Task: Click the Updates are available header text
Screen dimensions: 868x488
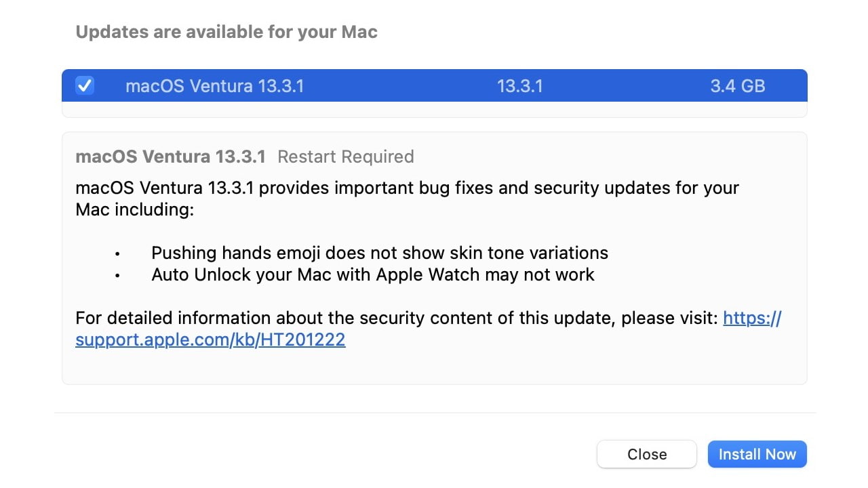Action: tap(226, 31)
